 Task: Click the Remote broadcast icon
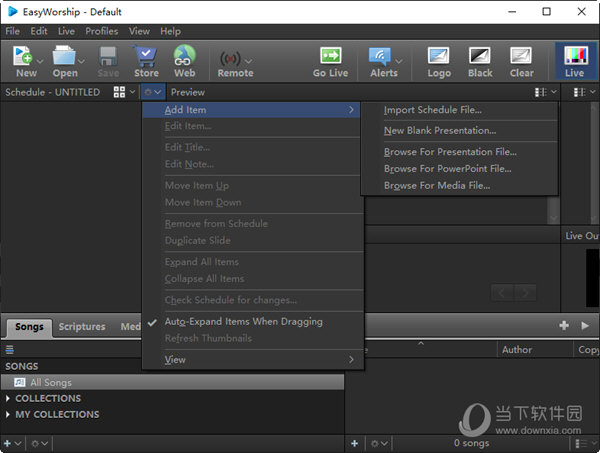pos(230,58)
